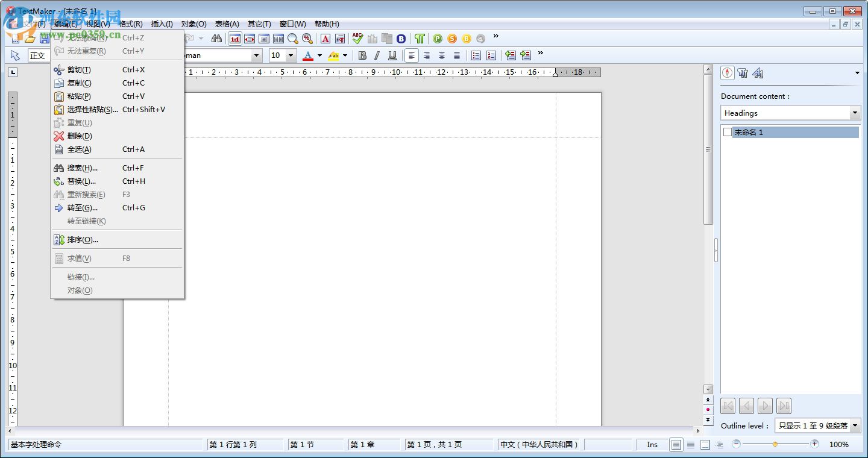This screenshot has height=458, width=868.
Task: Click 替换(L)... in the Edit menu
Action: click(x=81, y=181)
